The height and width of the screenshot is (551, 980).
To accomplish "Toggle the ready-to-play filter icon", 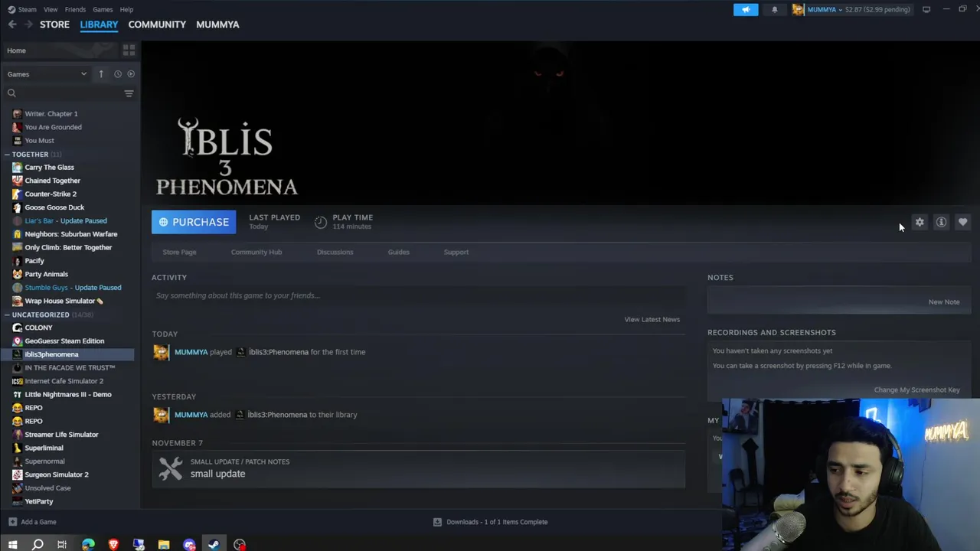I will point(131,74).
